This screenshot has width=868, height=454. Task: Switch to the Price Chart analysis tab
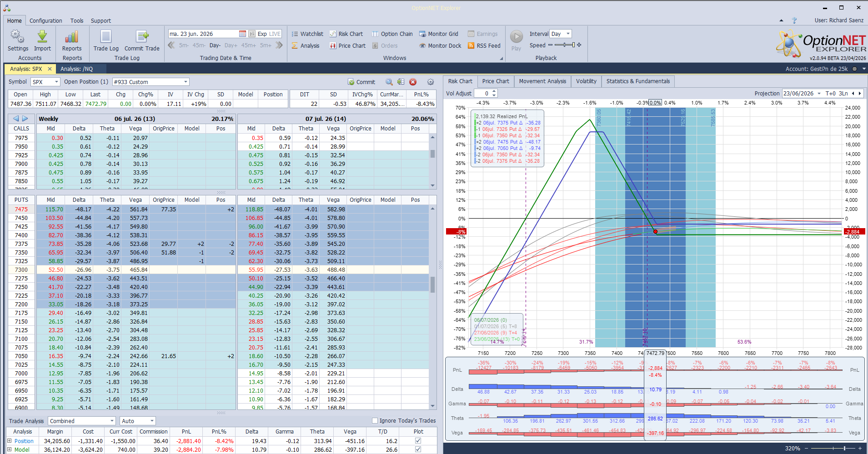coord(496,81)
